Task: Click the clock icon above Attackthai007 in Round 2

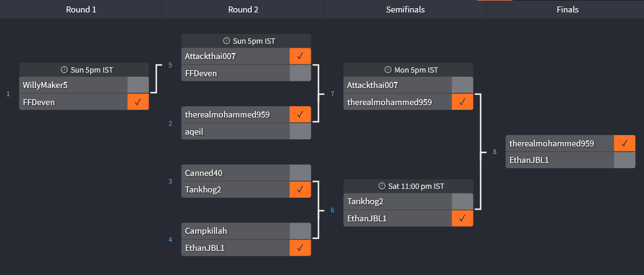Action: click(226, 41)
